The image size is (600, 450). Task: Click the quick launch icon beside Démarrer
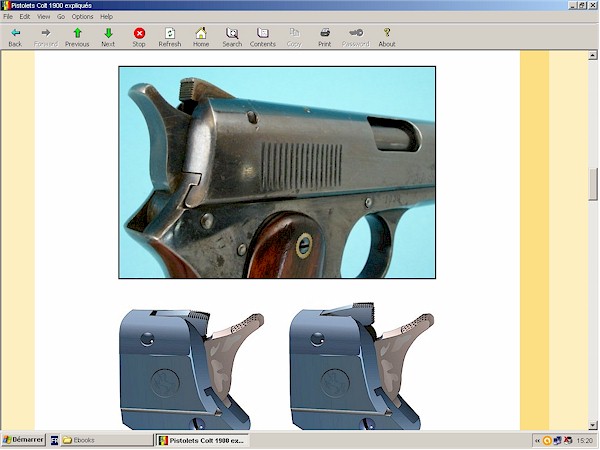54,440
